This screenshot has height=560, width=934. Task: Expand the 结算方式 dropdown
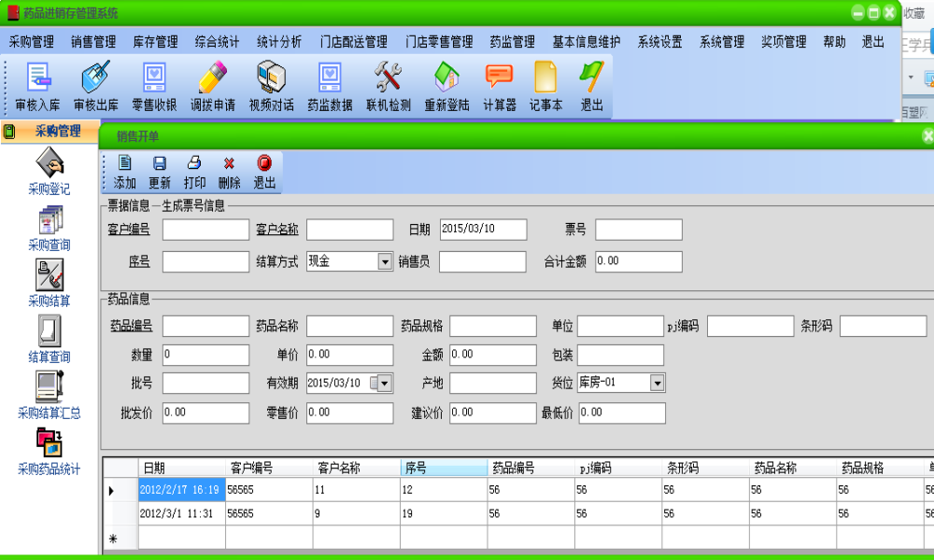tap(385, 262)
